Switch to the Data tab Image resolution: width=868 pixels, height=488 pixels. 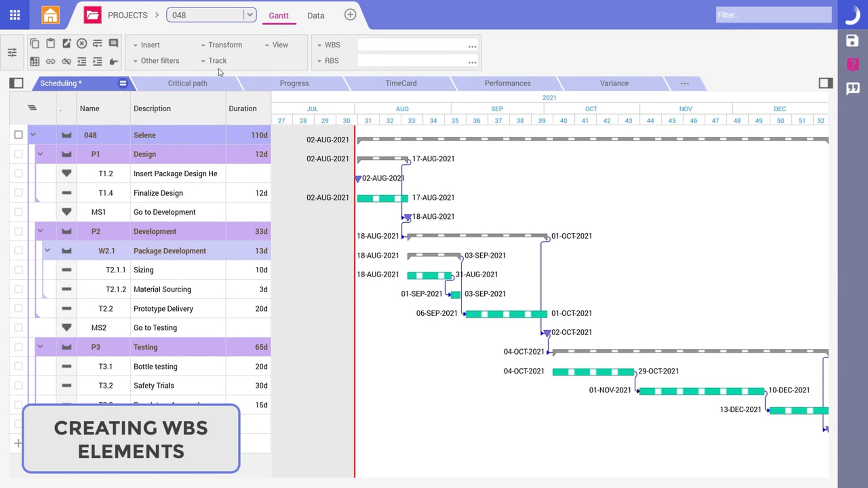pyautogui.click(x=316, y=16)
